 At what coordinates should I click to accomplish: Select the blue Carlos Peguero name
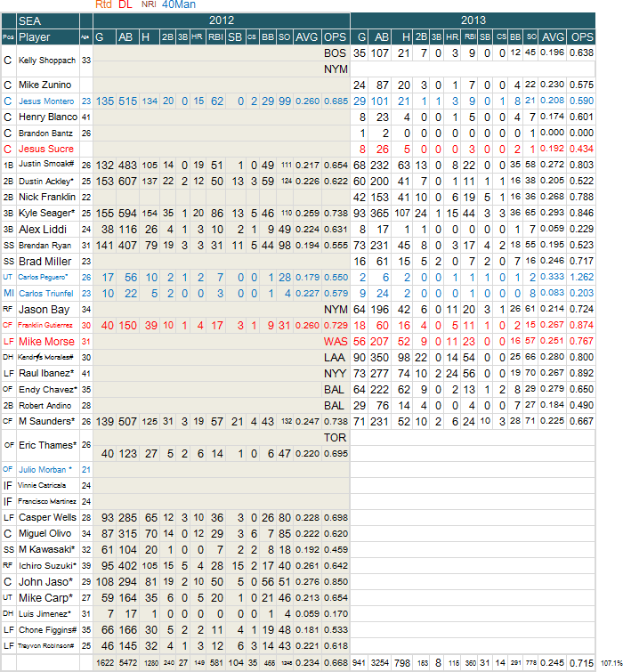[x=43, y=278]
